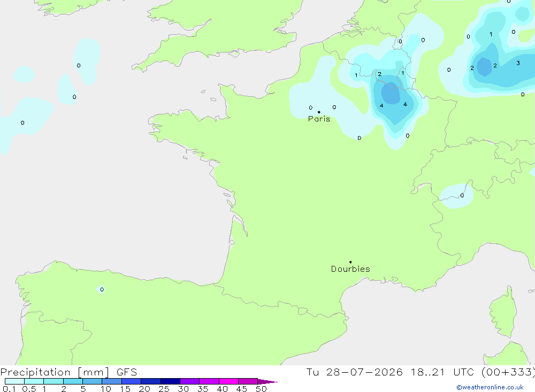This screenshot has width=535, height=392.
Task: Click the '18..21 UTC' time text
Action: [442, 372]
